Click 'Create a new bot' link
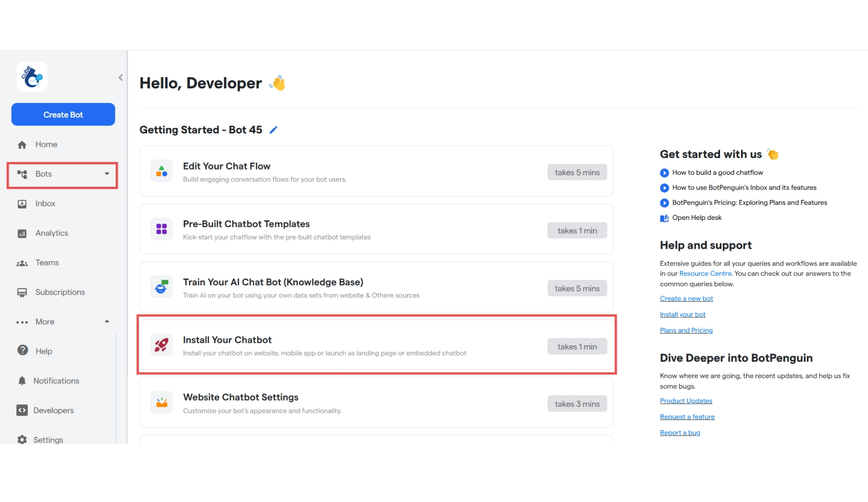 686,298
